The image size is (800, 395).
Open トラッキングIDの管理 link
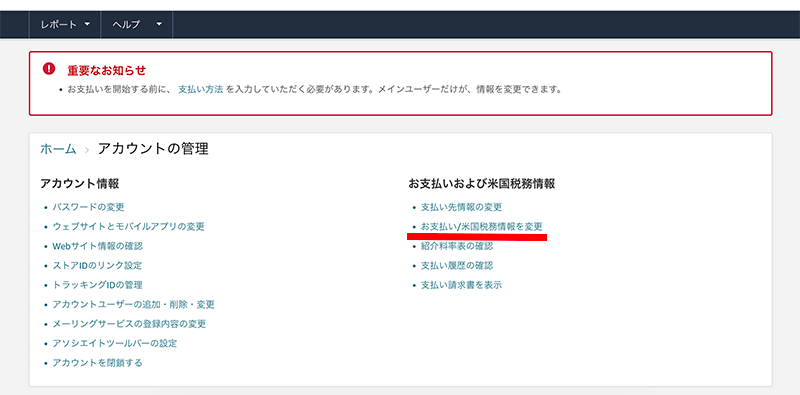coord(97,285)
